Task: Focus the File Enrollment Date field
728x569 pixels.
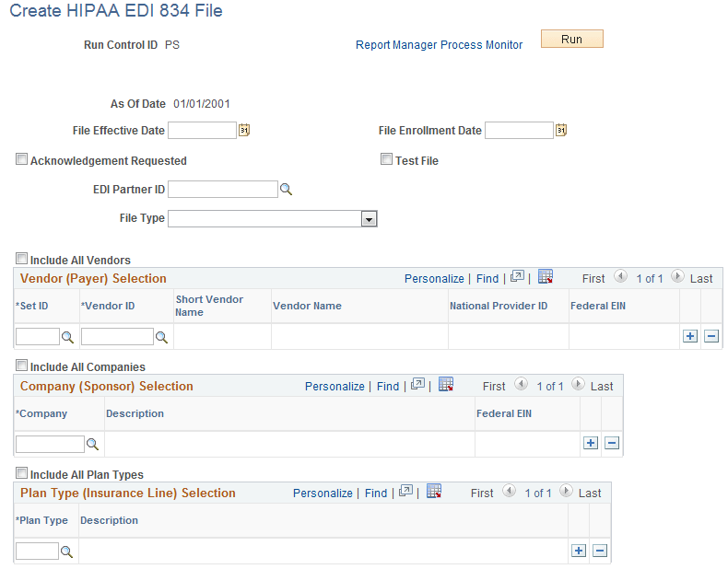Action: click(x=519, y=131)
